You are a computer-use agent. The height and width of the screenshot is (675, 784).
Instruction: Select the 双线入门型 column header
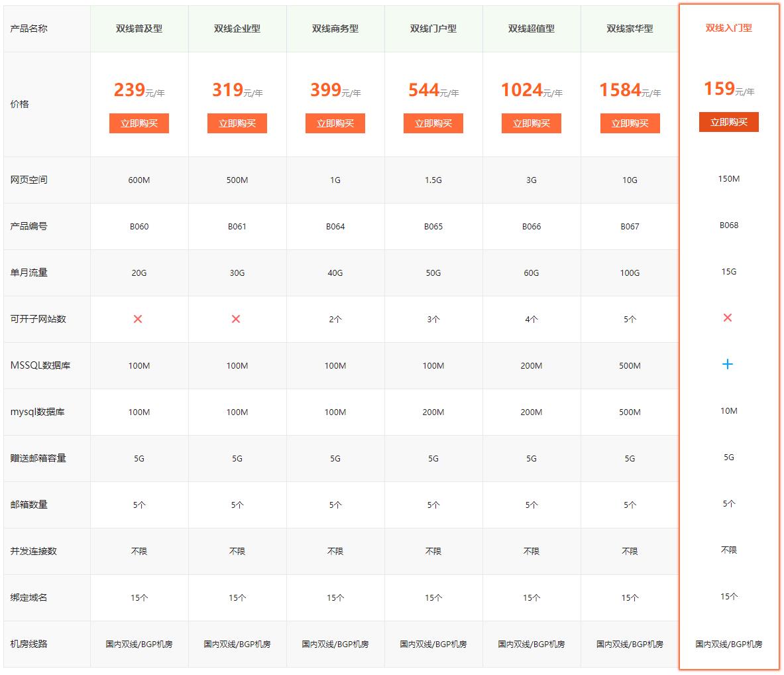point(728,28)
